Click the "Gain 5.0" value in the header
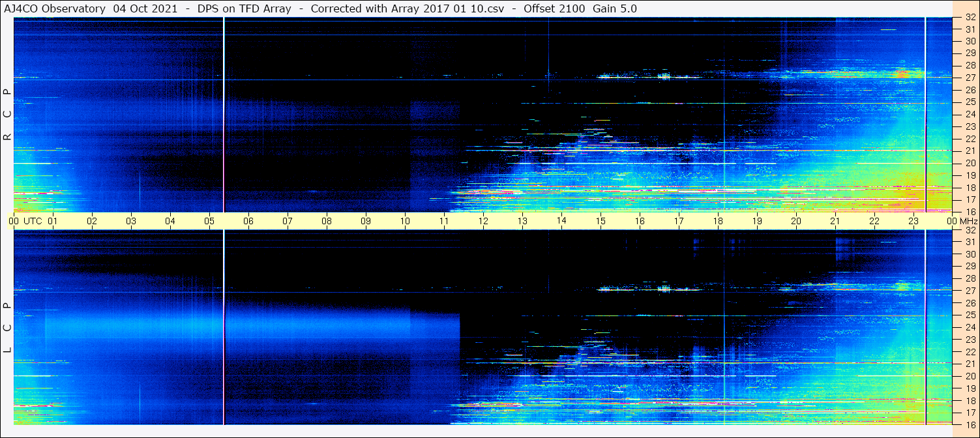Screen dimensions: 980x438 (x=615, y=8)
